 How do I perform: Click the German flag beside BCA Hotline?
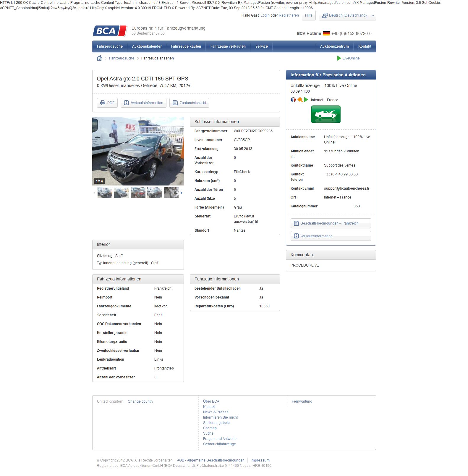(326, 33)
